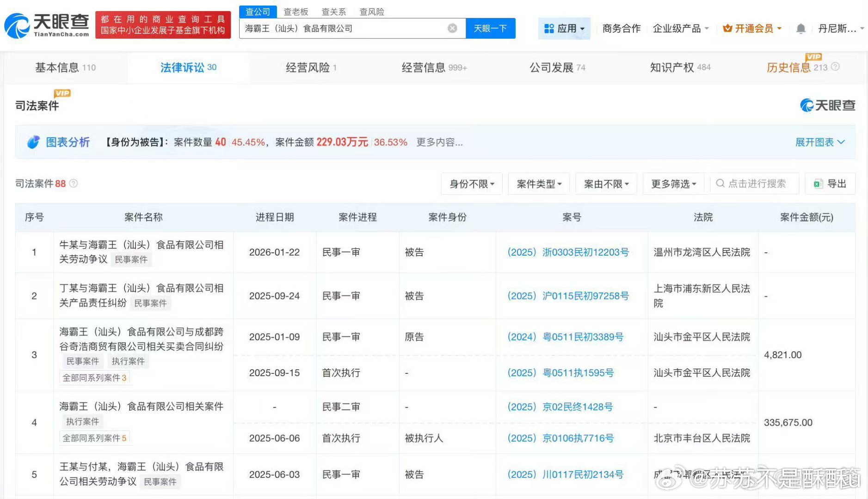This screenshot has width=868, height=499.
Task: Click the 天眼一下 search button
Action: pyautogui.click(x=490, y=28)
